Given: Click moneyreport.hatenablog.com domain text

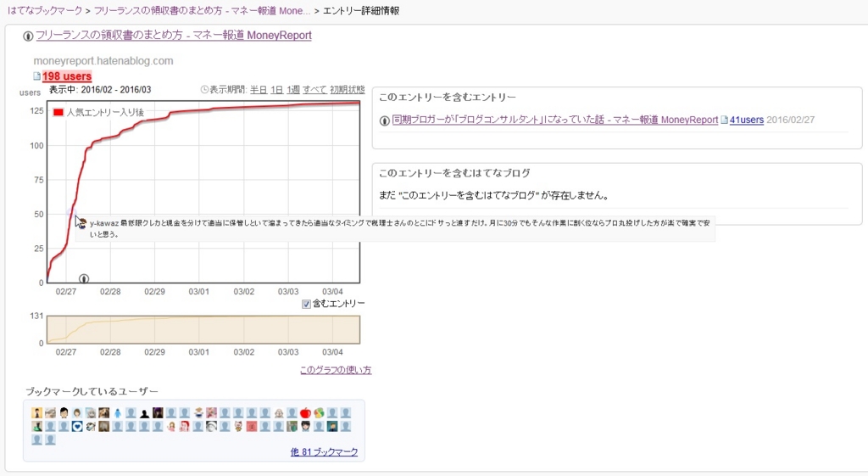Looking at the screenshot, I should tap(103, 61).
